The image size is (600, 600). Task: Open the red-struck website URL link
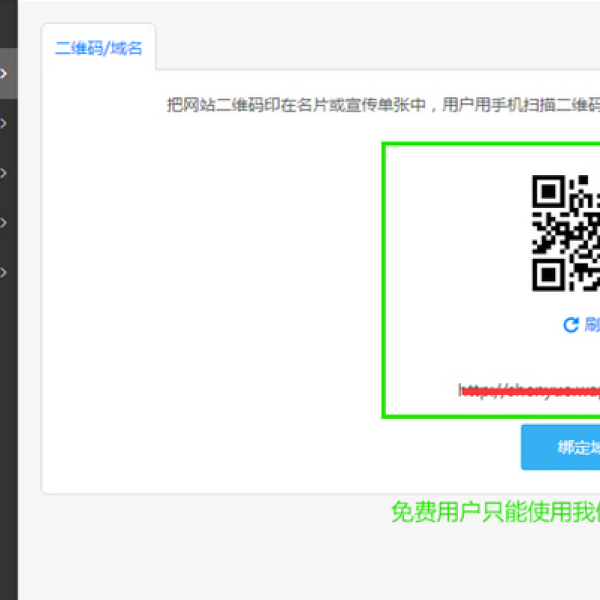click(530, 391)
